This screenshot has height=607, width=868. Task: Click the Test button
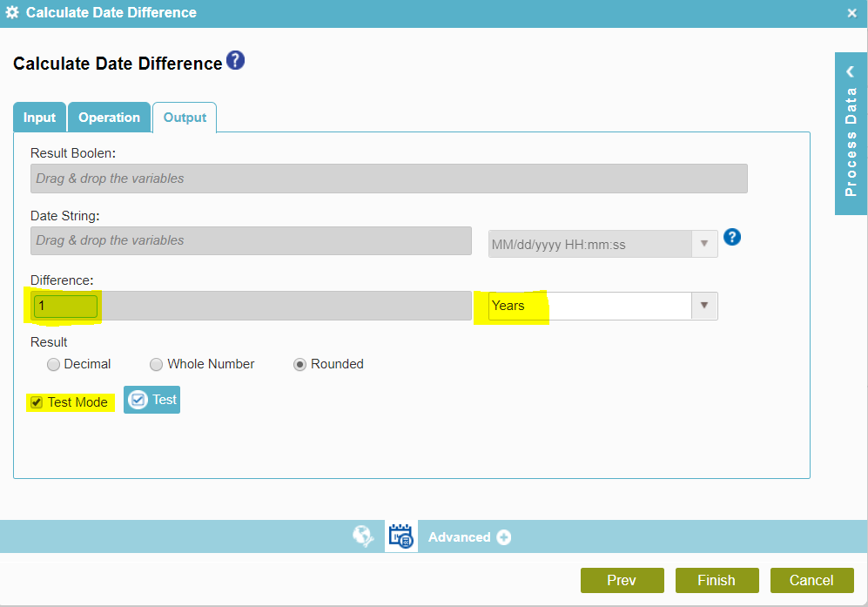[x=151, y=400]
